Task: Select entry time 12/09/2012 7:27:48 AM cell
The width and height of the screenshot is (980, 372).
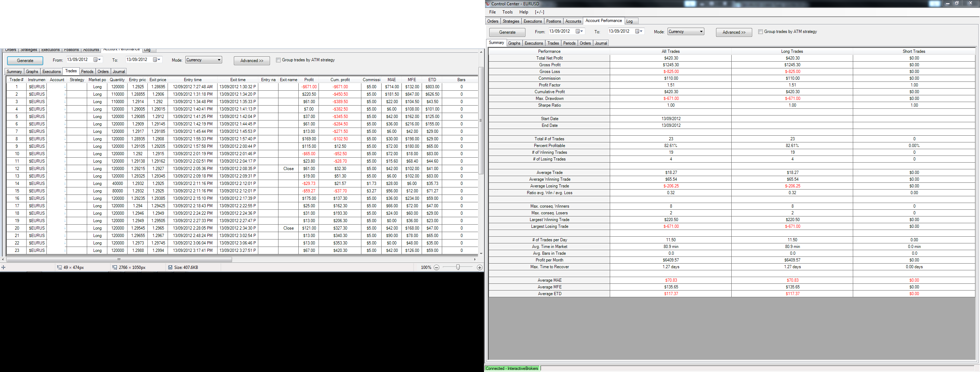Action: pyautogui.click(x=192, y=87)
